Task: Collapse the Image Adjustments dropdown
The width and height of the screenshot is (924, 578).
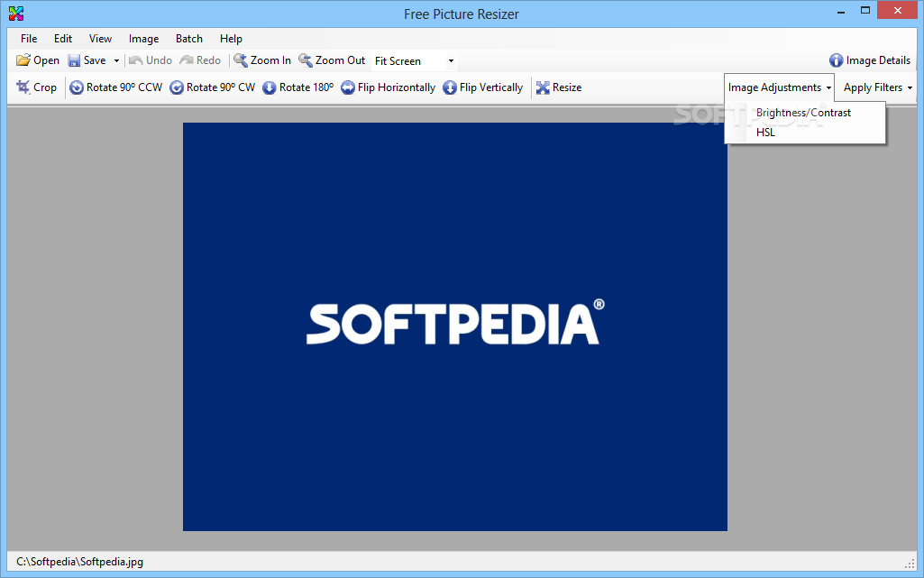Action: click(x=779, y=87)
